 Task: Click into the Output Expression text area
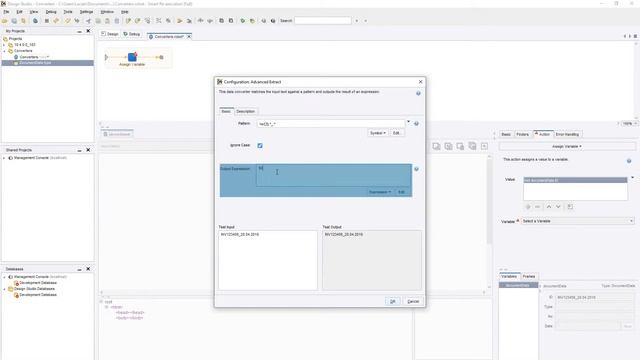click(333, 175)
